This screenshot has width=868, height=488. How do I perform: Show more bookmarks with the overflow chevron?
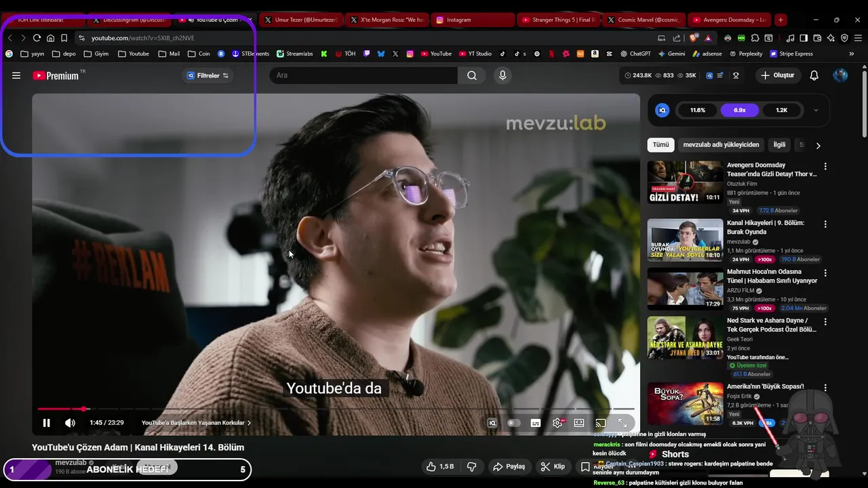pyautogui.click(x=852, y=54)
